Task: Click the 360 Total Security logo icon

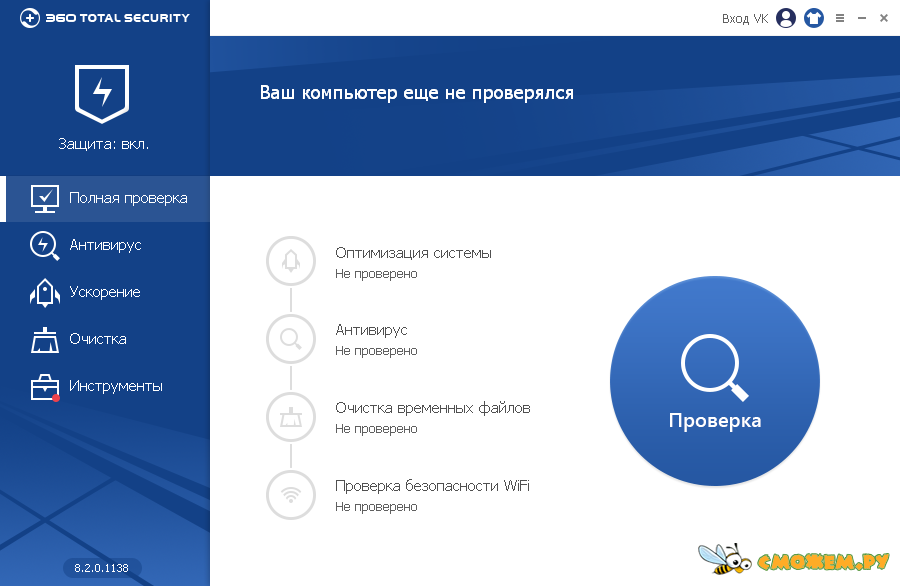Action: tap(30, 18)
